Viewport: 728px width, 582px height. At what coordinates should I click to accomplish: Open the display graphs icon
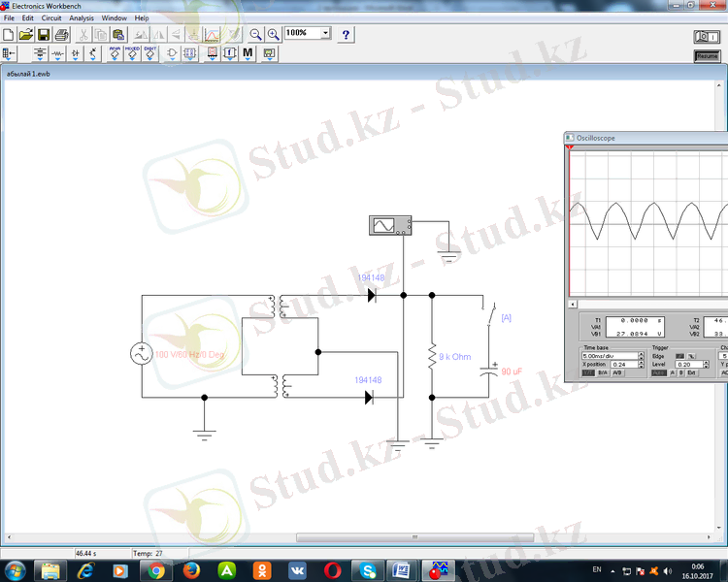click(213, 34)
